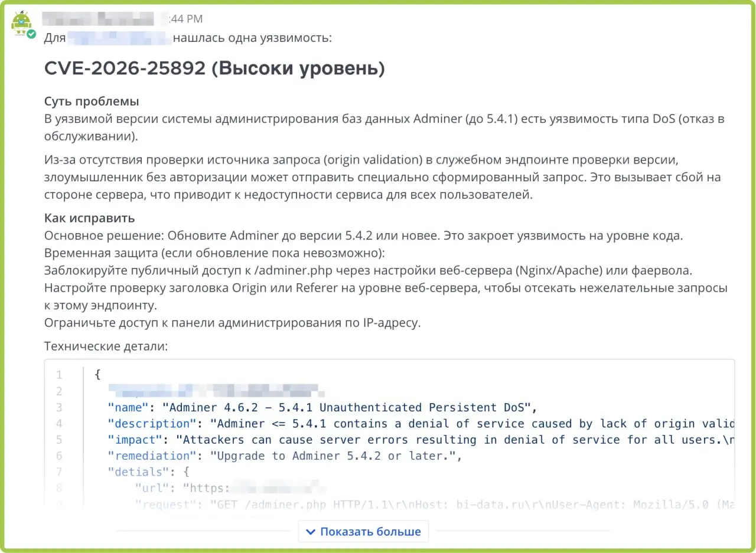
Task: Select heading "CVE-2026-25892 (Высоки уровень)"
Action: 214,69
